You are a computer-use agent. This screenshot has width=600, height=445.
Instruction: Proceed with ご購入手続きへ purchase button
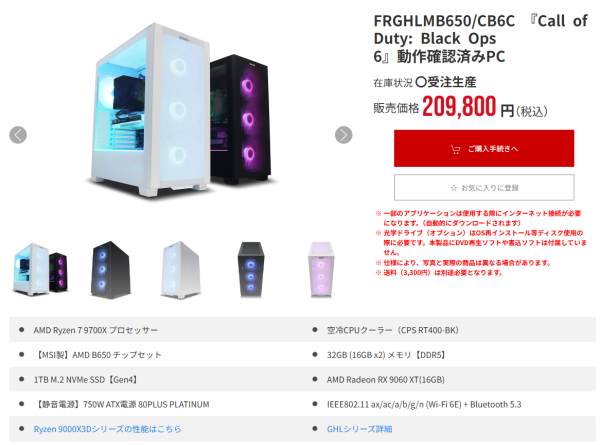484,148
